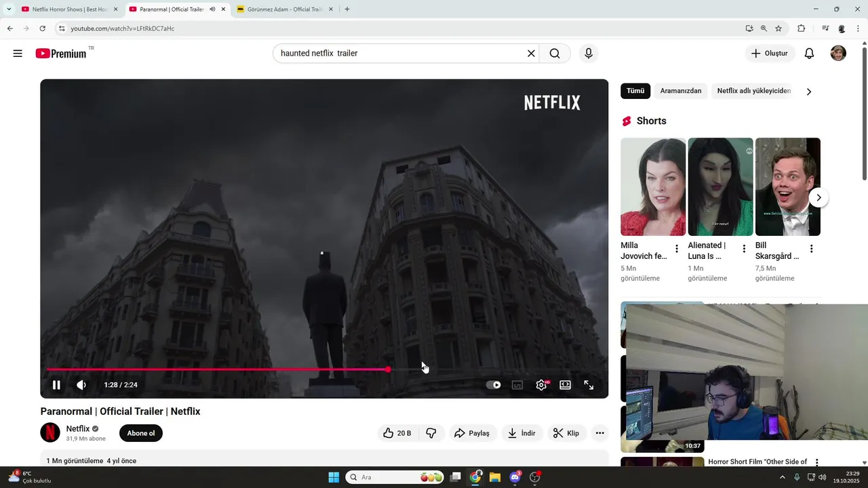868x488 pixels.
Task: Subscribe with Abone ol button
Action: 141,433
